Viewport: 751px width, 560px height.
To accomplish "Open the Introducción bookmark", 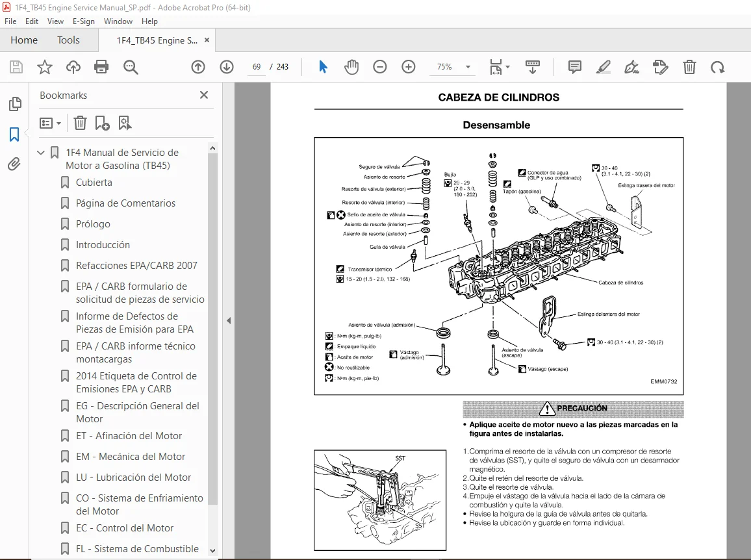I will (x=103, y=245).
